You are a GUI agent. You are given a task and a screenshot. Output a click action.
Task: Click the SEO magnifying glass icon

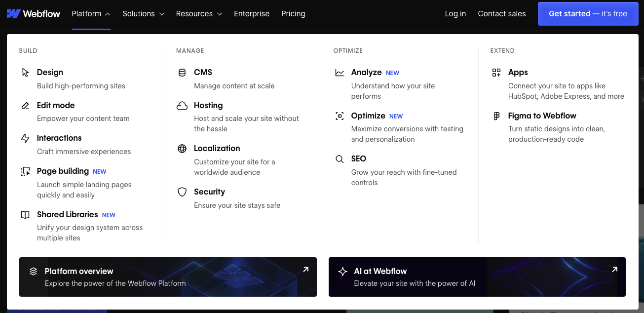pos(340,159)
